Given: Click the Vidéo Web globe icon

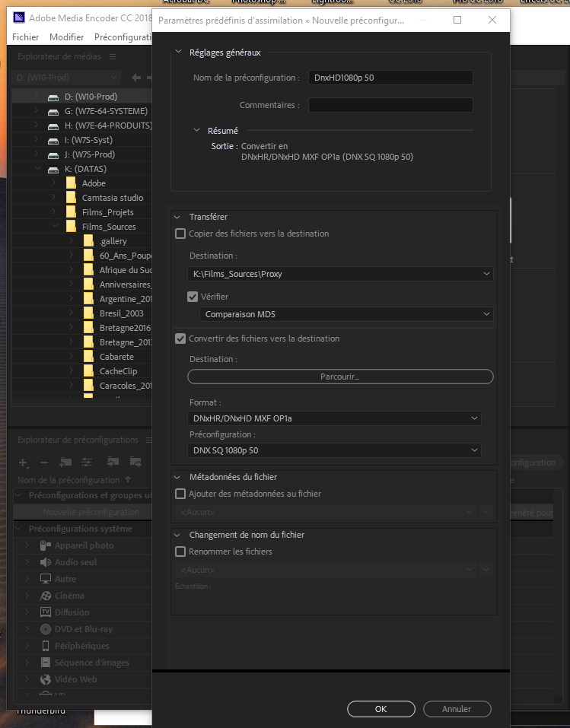Looking at the screenshot, I should pos(46,679).
